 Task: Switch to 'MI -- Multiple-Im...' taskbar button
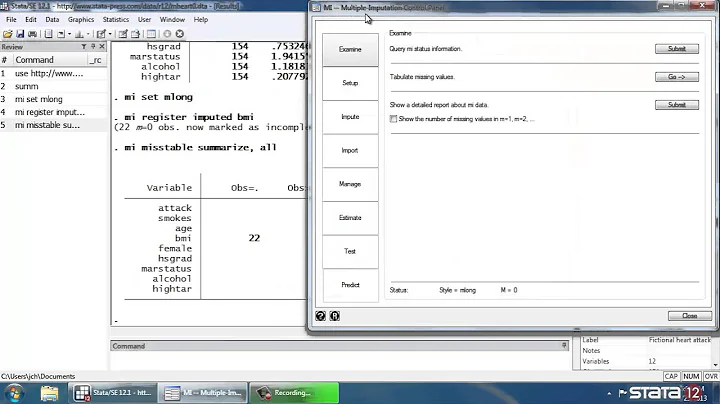(204, 393)
